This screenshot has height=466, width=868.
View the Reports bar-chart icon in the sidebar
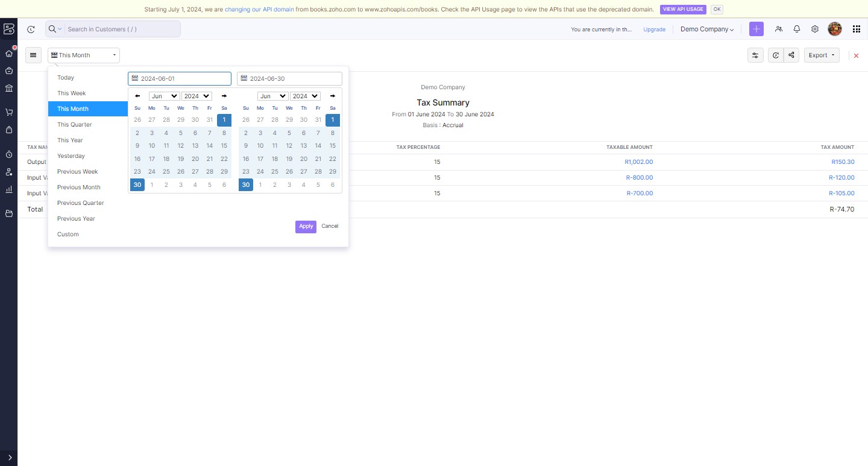[x=9, y=189]
